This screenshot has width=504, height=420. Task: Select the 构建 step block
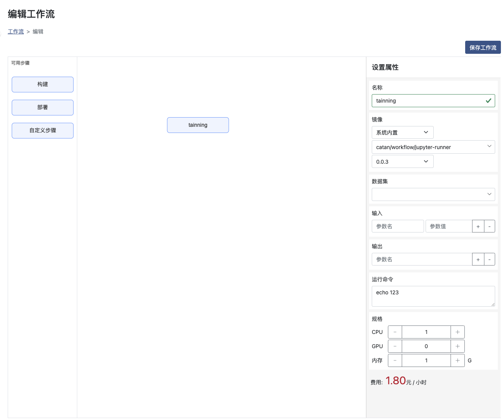point(43,85)
